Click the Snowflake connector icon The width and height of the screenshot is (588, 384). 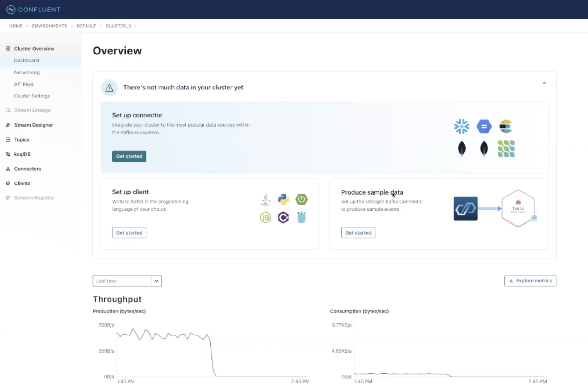[462, 127]
